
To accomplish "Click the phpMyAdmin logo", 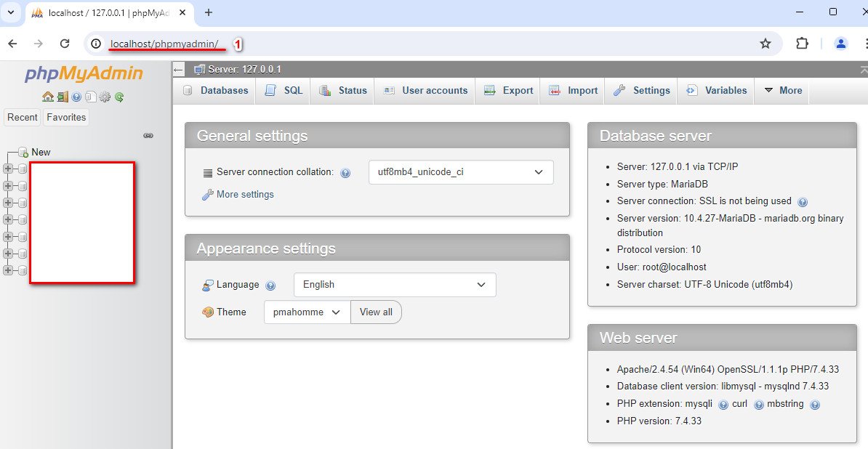I will coord(84,74).
